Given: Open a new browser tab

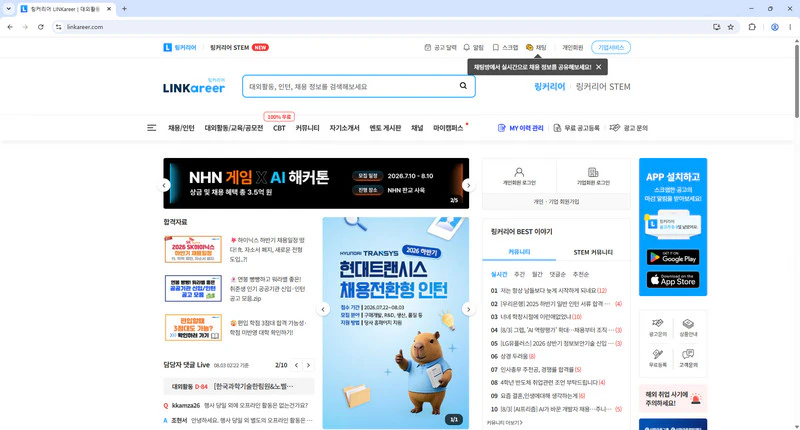Looking at the screenshot, I should 124,9.
